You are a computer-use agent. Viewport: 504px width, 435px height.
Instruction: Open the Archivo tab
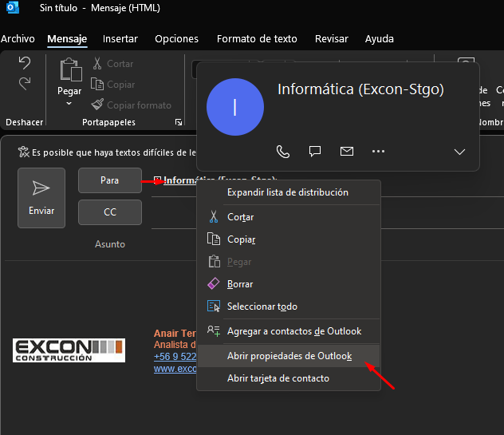pyautogui.click(x=18, y=38)
